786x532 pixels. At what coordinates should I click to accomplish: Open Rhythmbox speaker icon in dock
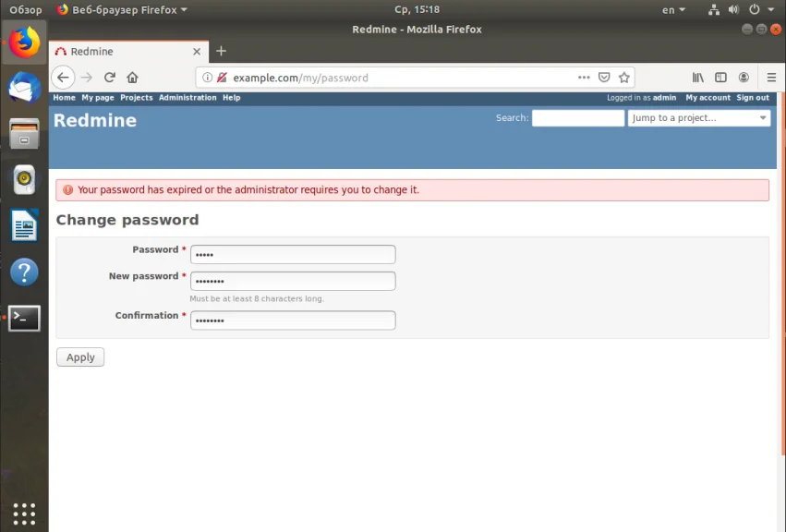pos(24,179)
